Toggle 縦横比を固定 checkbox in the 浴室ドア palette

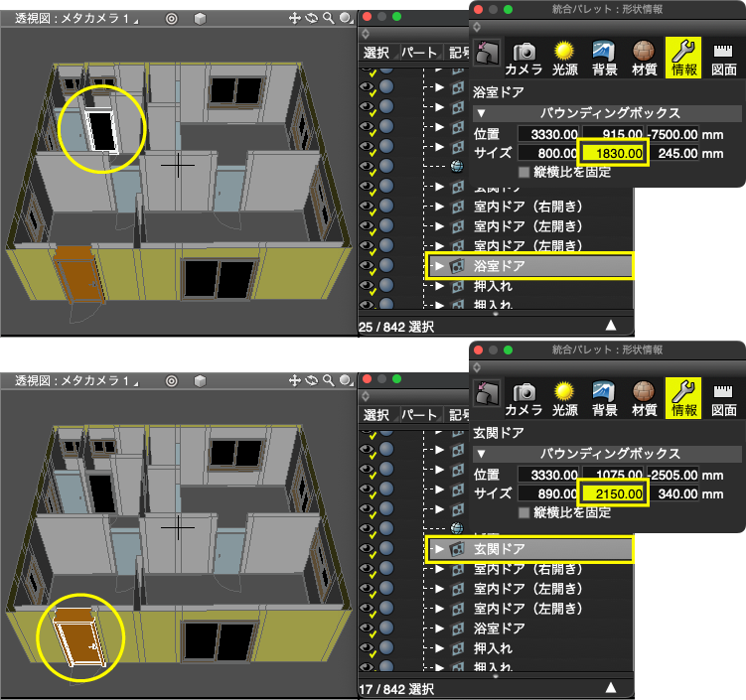pos(523,172)
